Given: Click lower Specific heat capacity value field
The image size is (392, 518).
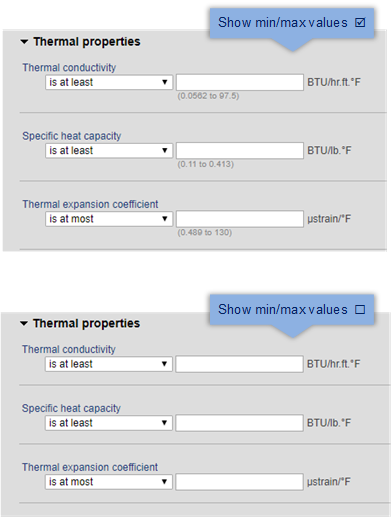Looking at the screenshot, I should [239, 423].
